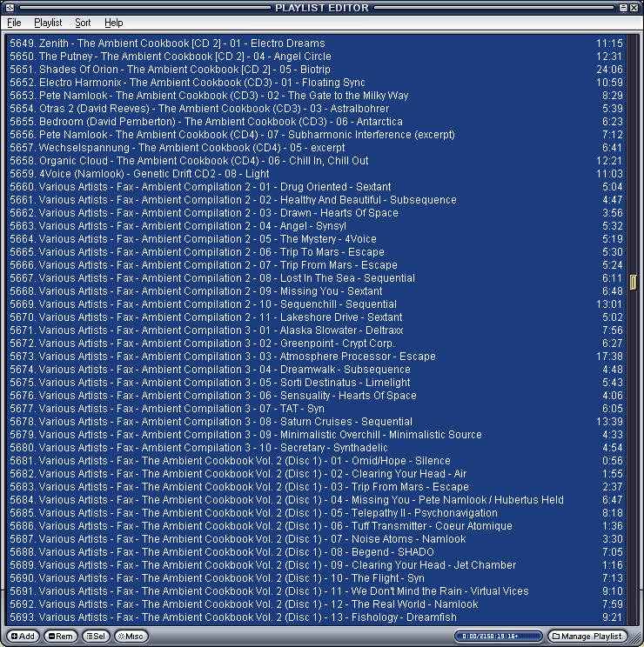644x647 pixels.
Task: Click the windowshade toggle icon in title bar
Action: (x=623, y=8)
